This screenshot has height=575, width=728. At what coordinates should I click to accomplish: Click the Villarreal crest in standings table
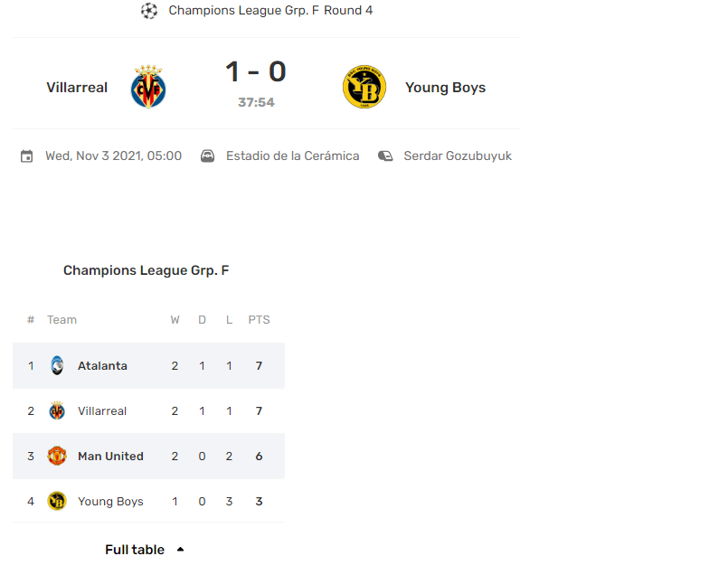tap(57, 411)
